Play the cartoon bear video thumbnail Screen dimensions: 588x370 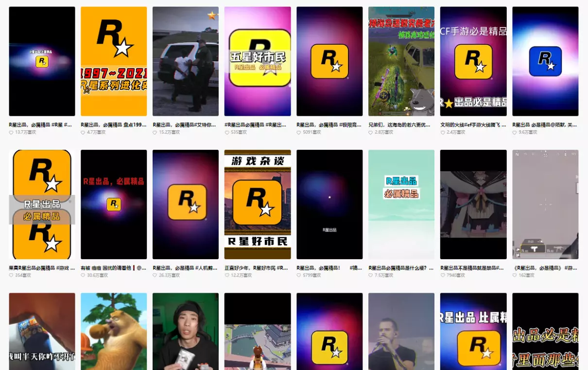114,331
